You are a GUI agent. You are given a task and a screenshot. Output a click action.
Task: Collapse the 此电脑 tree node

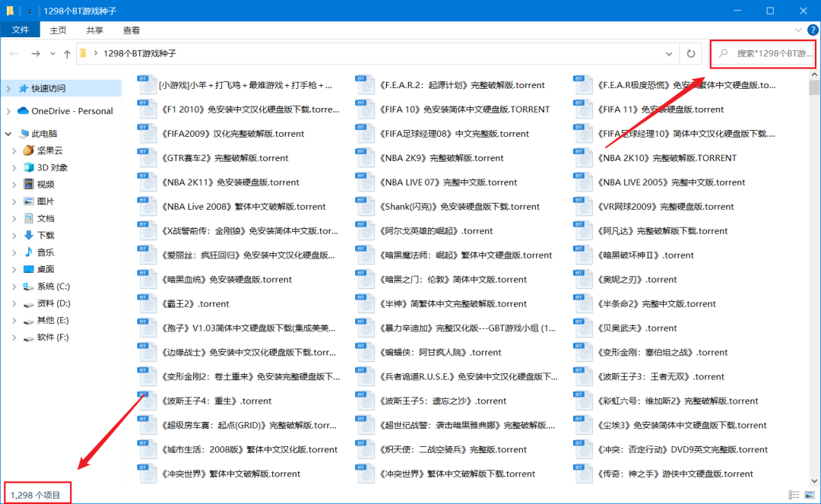pyautogui.click(x=9, y=134)
